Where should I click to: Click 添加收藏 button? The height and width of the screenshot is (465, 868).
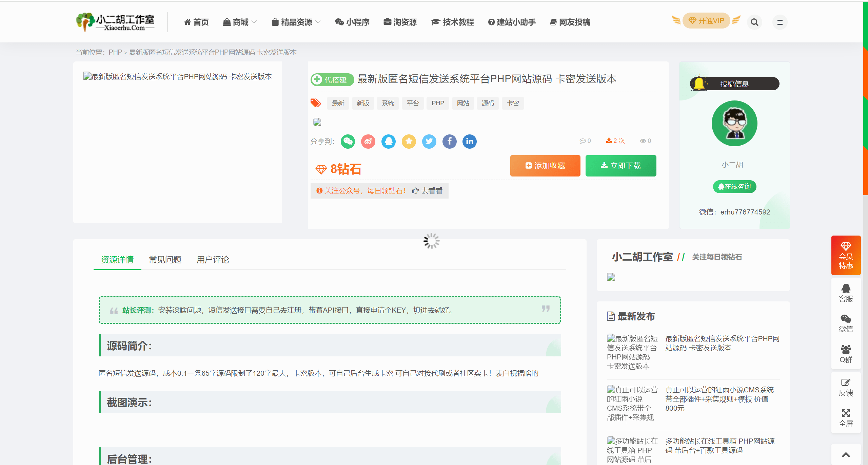(x=545, y=166)
